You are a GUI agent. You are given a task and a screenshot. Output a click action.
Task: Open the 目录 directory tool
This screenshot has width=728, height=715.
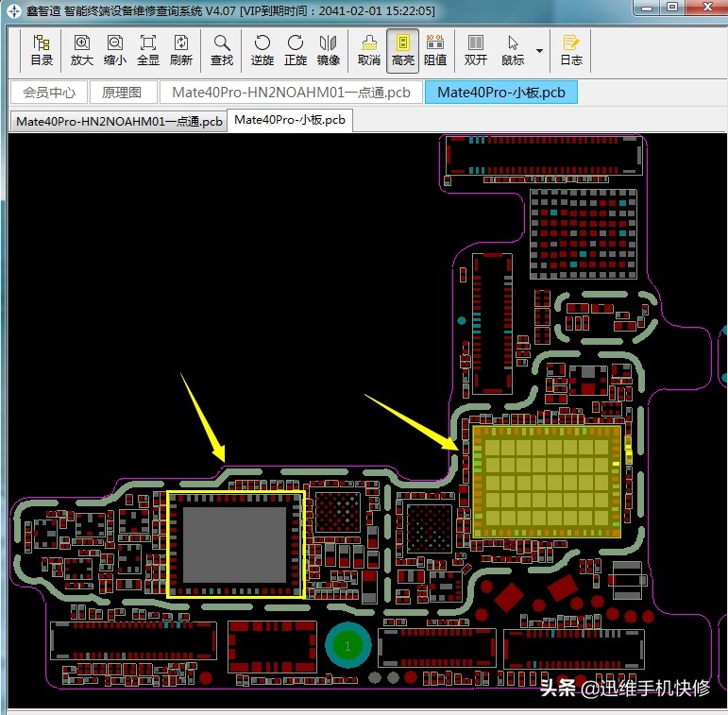(42, 50)
